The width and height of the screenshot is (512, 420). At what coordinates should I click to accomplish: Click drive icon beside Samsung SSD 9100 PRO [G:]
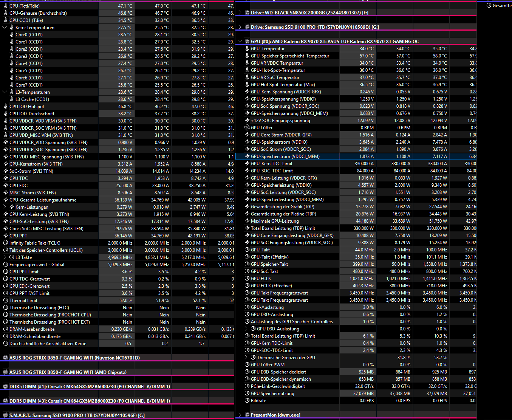247,27
